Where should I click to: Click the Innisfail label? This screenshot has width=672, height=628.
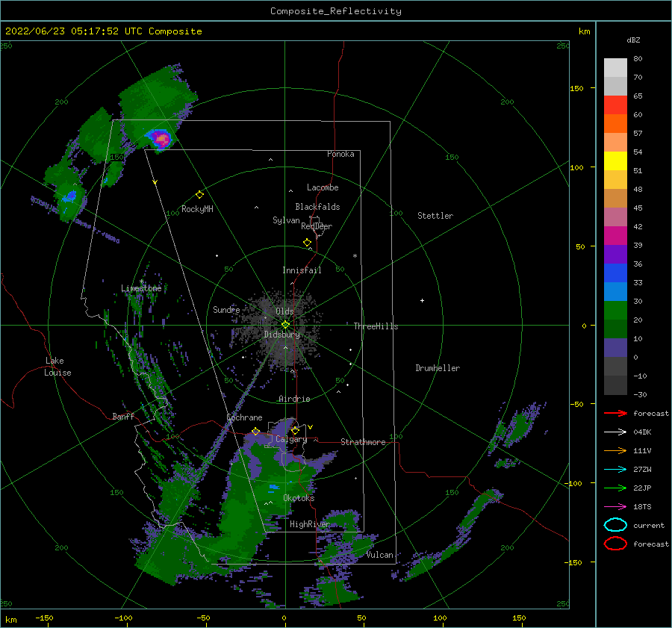[302, 270]
